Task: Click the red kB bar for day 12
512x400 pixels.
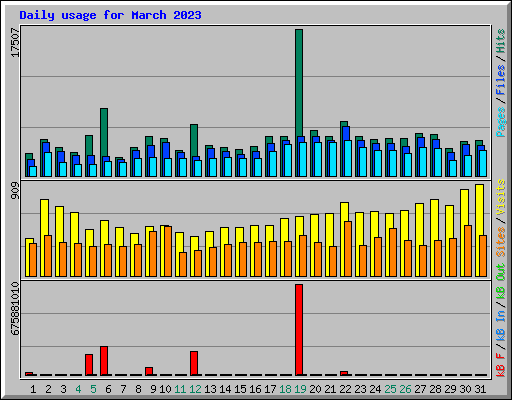Action: pos(194,363)
